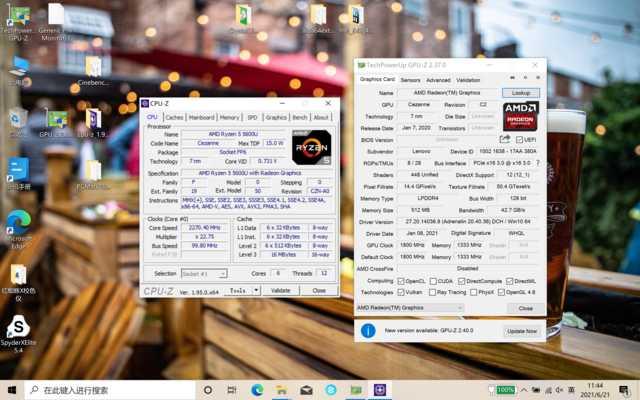Switch to the SPD tab in CPU-Z
The height and width of the screenshot is (400, 640).
253,118
